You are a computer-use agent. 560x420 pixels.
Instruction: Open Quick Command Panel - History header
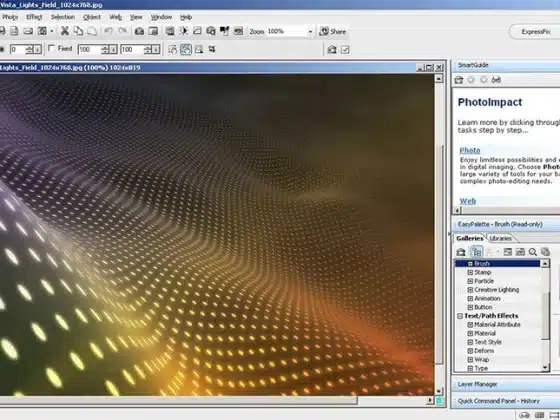click(506, 401)
